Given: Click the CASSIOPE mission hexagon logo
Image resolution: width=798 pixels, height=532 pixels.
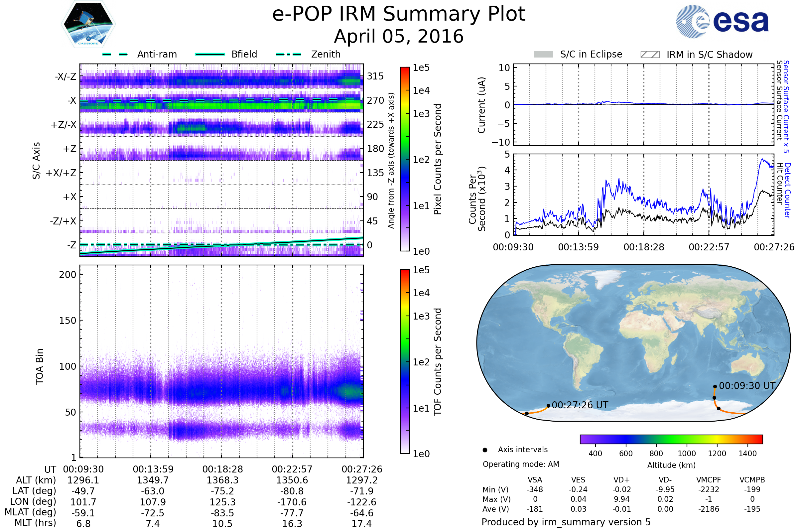Looking at the screenshot, I should point(88,24).
